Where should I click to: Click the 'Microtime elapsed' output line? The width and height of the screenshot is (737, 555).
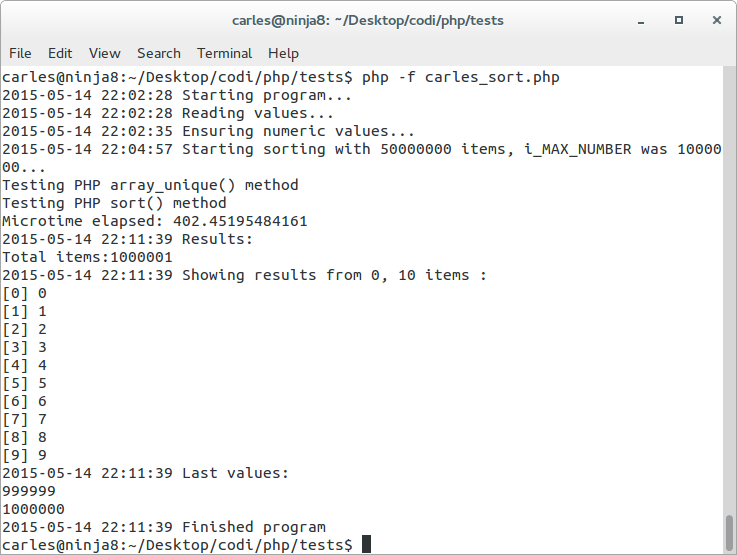coord(155,221)
